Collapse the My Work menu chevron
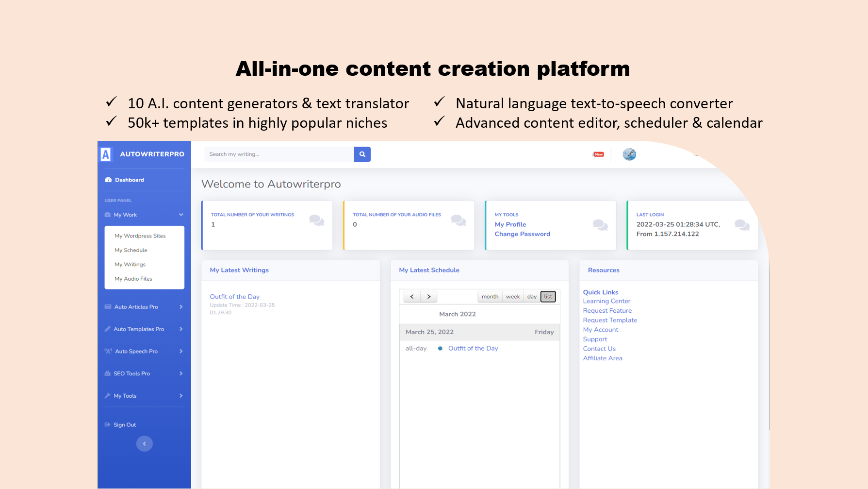868x489 pixels. click(x=181, y=215)
